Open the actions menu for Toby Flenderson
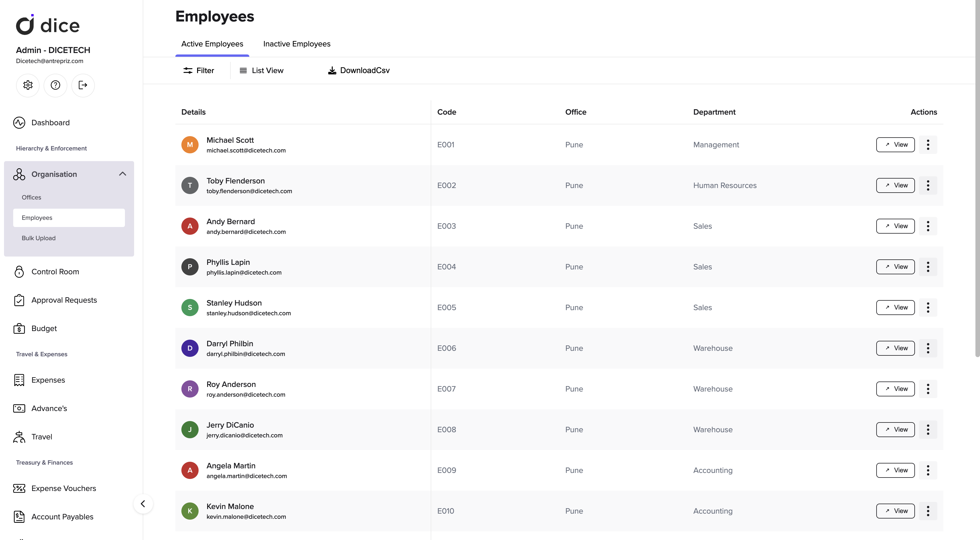980x540 pixels. pos(928,185)
